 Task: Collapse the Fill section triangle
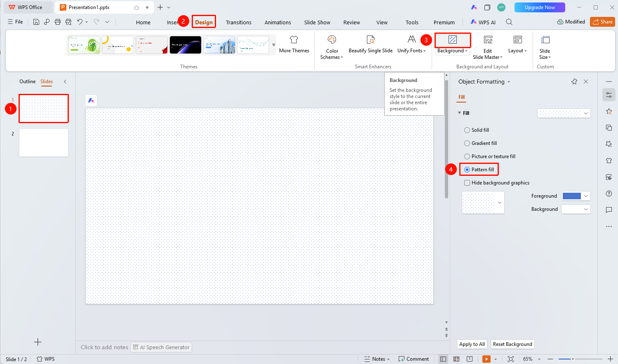(x=460, y=113)
